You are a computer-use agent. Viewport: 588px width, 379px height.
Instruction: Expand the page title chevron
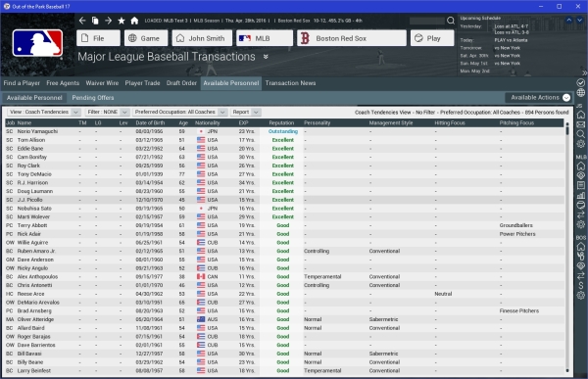click(x=266, y=57)
